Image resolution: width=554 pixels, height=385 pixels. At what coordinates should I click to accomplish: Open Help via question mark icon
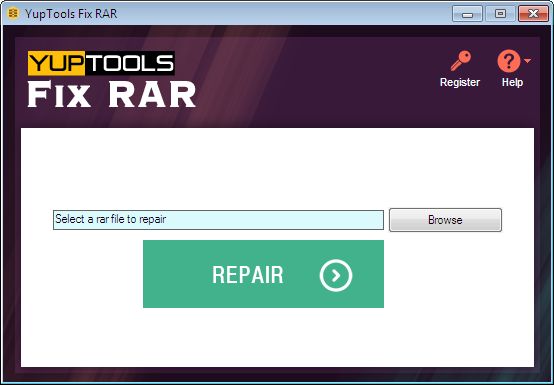[x=508, y=61]
